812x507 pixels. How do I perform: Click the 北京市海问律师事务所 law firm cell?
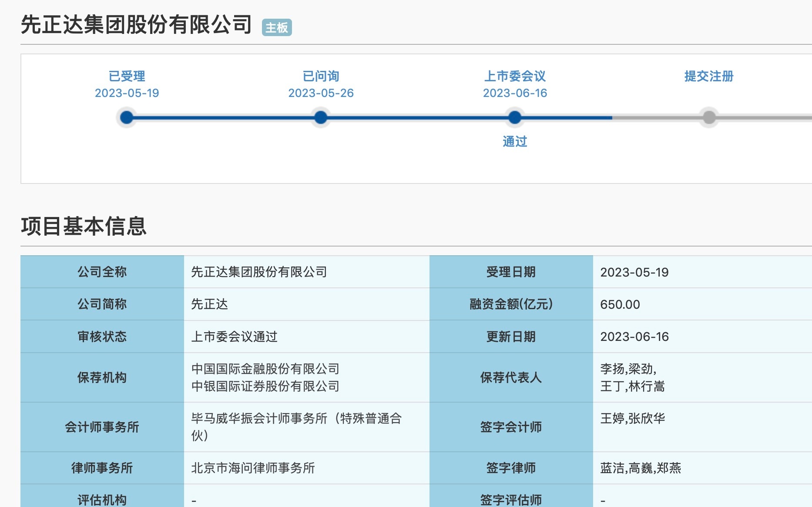tap(253, 468)
